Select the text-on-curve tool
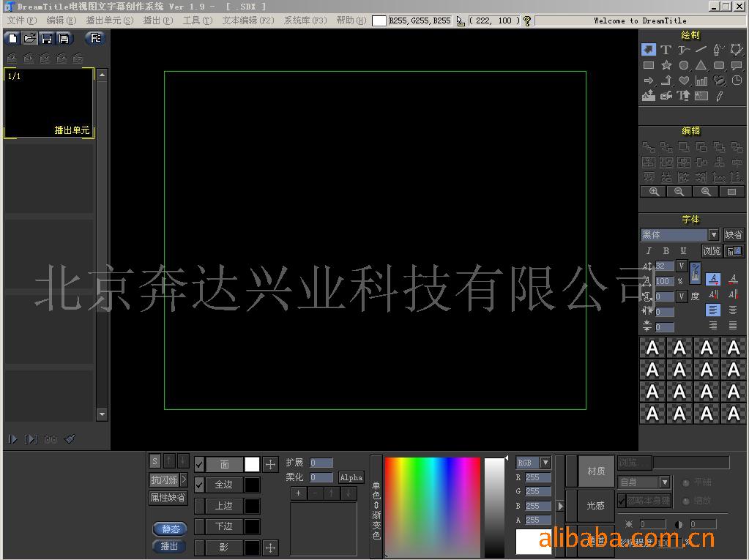 tap(684, 49)
